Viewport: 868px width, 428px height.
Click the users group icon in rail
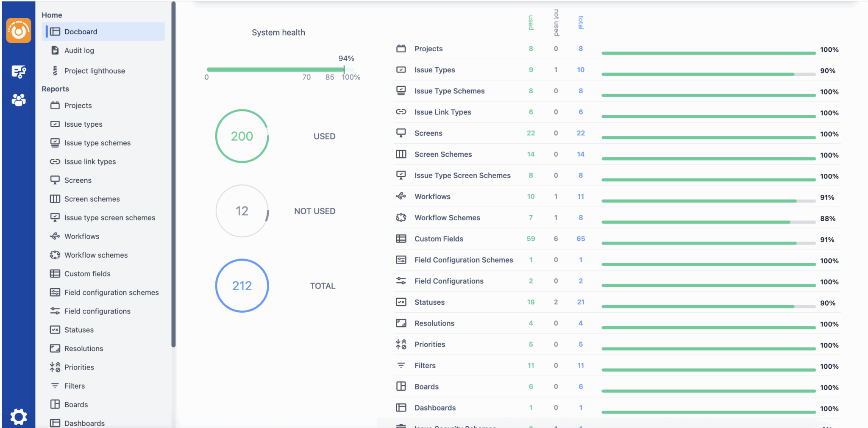pos(19,100)
